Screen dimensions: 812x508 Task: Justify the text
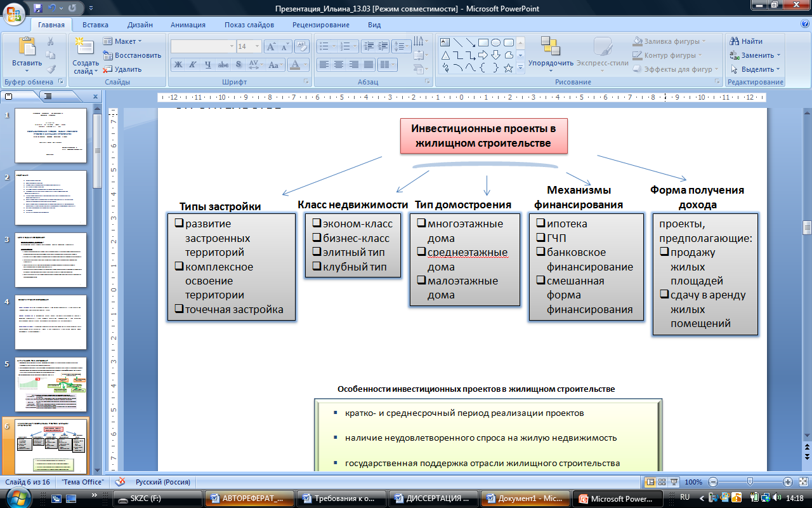point(368,65)
